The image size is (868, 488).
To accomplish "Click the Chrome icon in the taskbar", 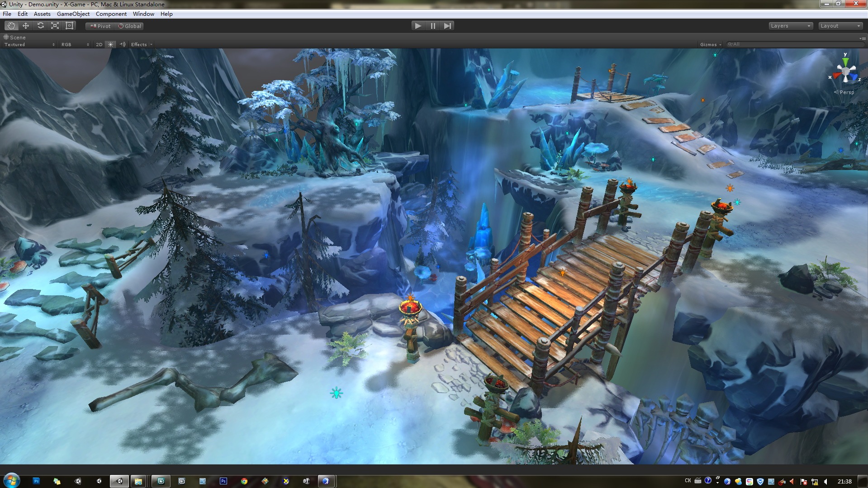I will [244, 481].
